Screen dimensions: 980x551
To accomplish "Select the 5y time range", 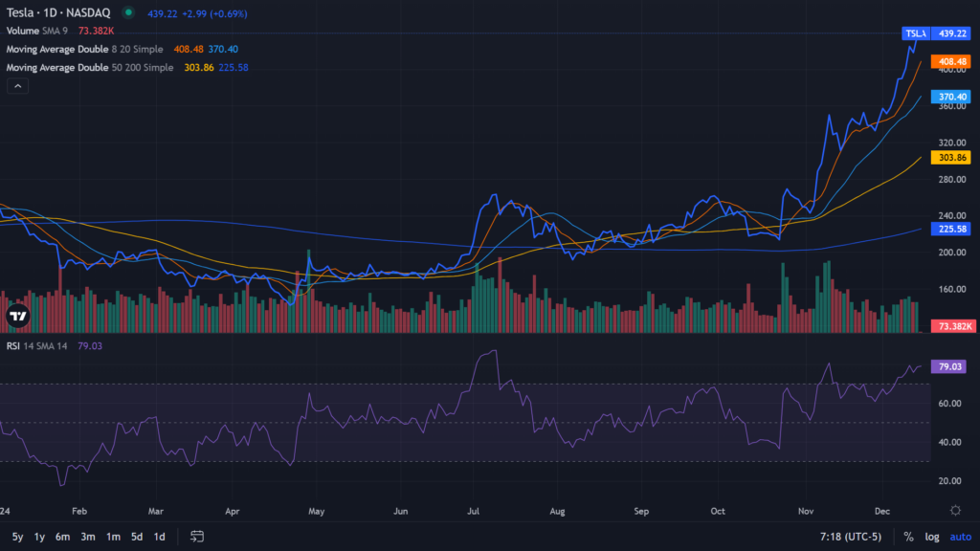I will pos(17,537).
